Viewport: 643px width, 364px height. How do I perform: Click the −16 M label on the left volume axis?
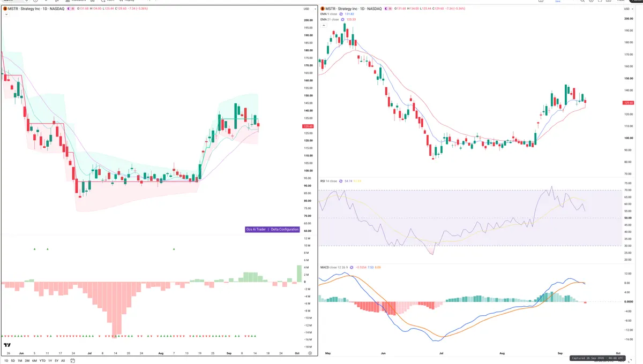[x=307, y=340]
